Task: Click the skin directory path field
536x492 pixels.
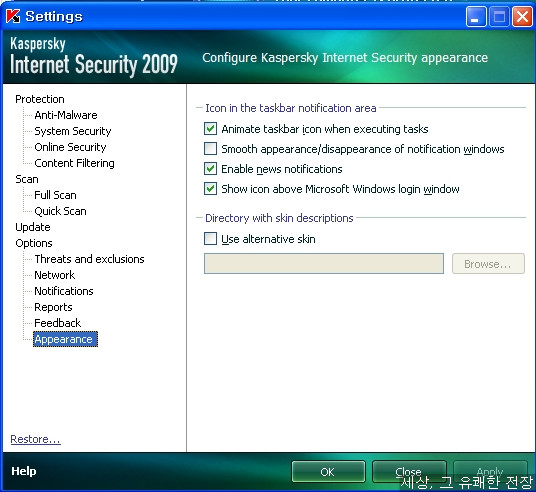Action: point(324,263)
